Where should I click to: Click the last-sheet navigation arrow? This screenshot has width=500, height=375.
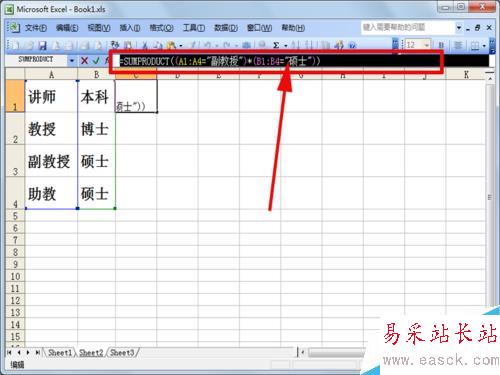point(38,352)
